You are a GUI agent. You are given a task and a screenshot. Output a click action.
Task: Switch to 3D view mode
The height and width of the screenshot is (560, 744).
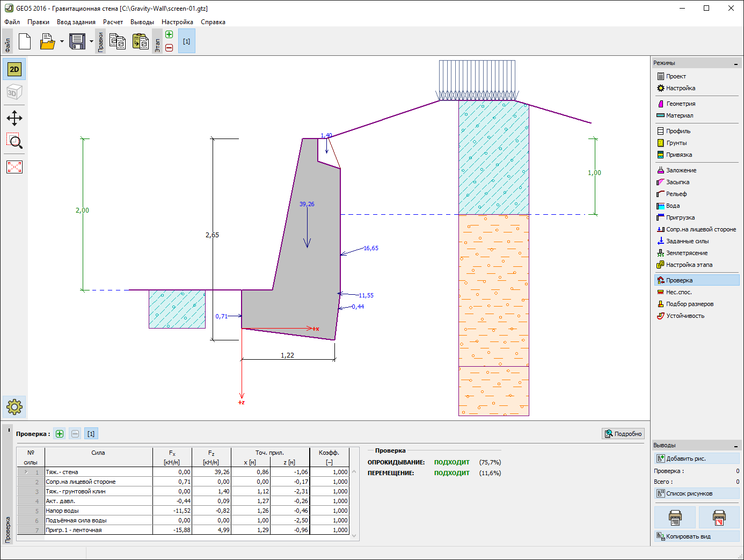click(14, 92)
